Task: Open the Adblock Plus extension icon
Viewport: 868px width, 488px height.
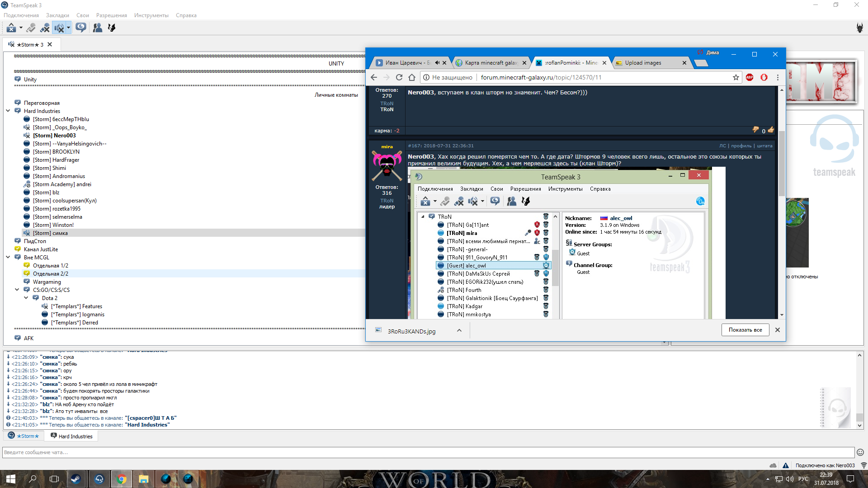Action: point(750,77)
